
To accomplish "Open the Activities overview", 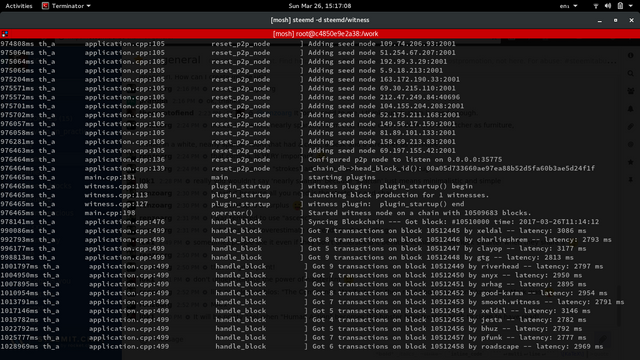I will click(x=19, y=6).
